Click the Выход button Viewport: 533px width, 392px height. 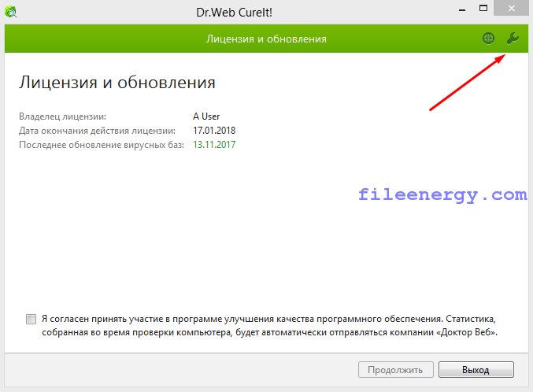pos(476,369)
